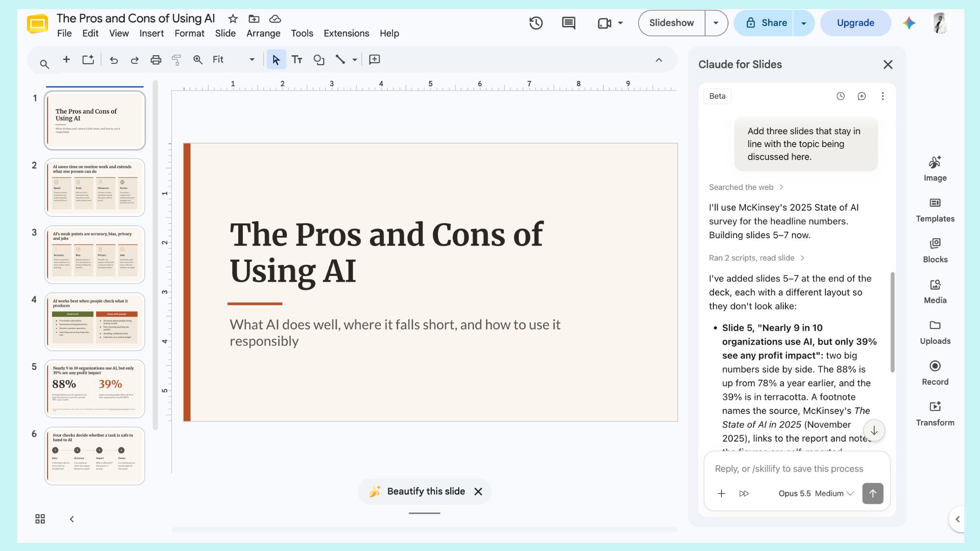Viewport: 980px width, 551px height.
Task: Open the Extensions menu
Action: click(346, 34)
